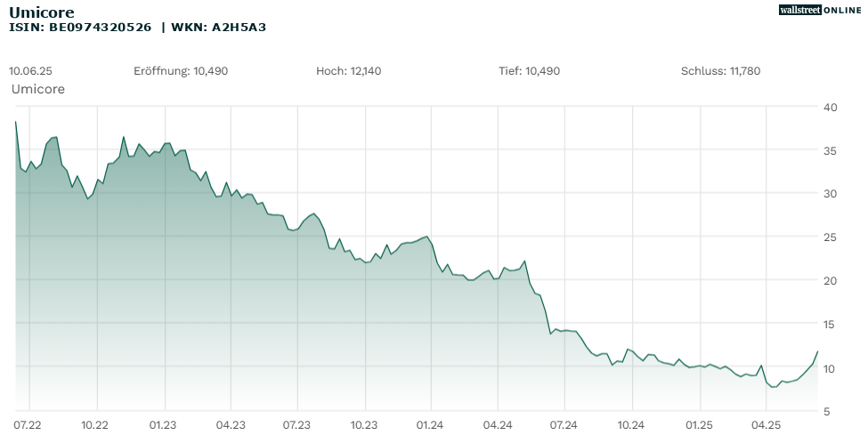Image resolution: width=868 pixels, height=435 pixels.
Task: Click the 01.23 x-axis date label
Action: 163,425
